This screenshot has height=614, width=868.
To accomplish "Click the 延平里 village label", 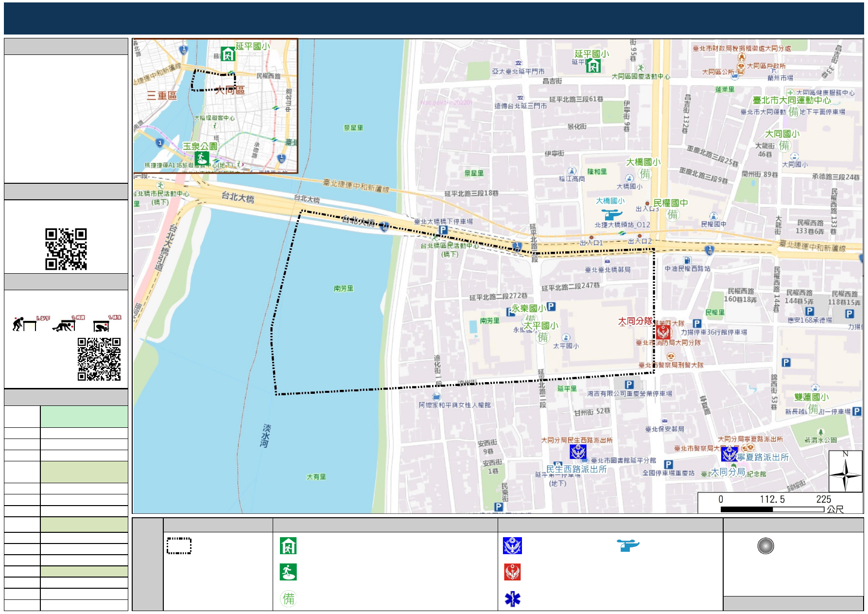I will tap(567, 388).
